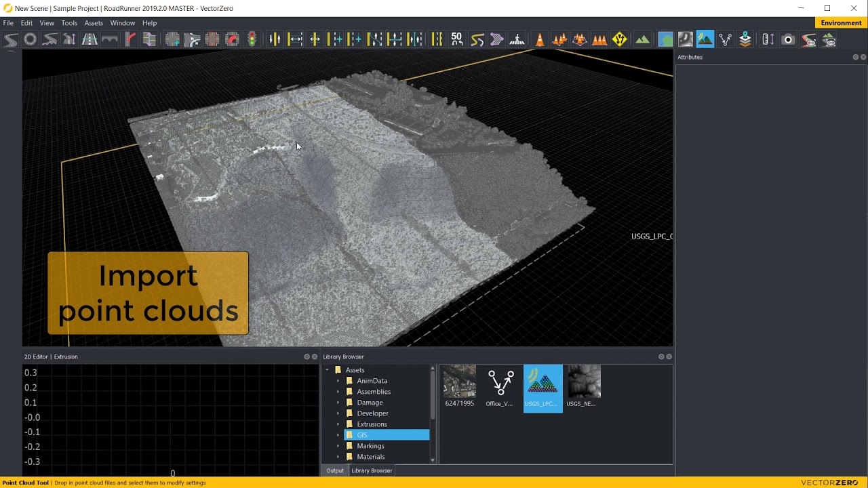Open the Window menu
The height and width of the screenshot is (488, 868).
click(x=123, y=23)
